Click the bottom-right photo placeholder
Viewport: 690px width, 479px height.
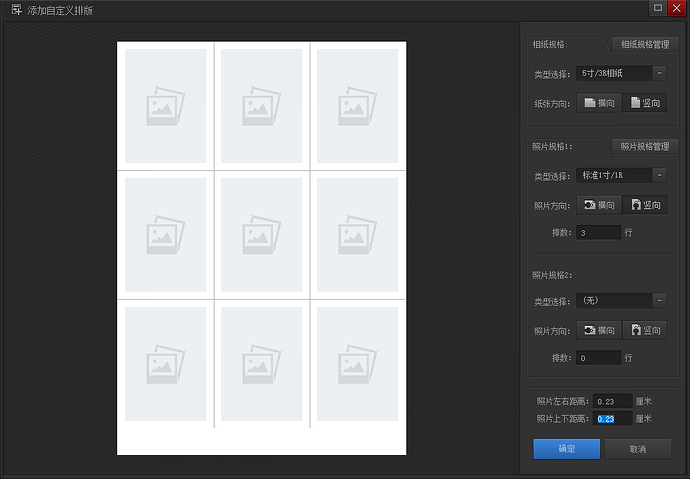pos(357,364)
